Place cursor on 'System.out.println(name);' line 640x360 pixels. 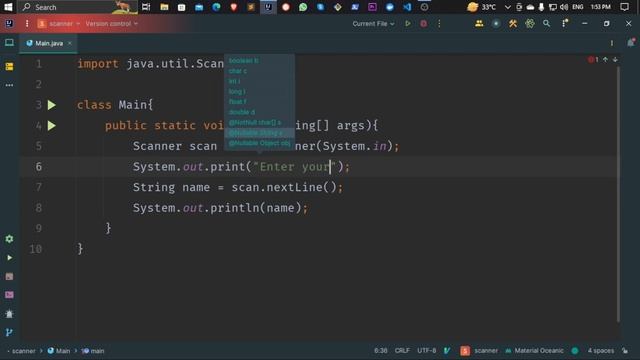click(220, 208)
